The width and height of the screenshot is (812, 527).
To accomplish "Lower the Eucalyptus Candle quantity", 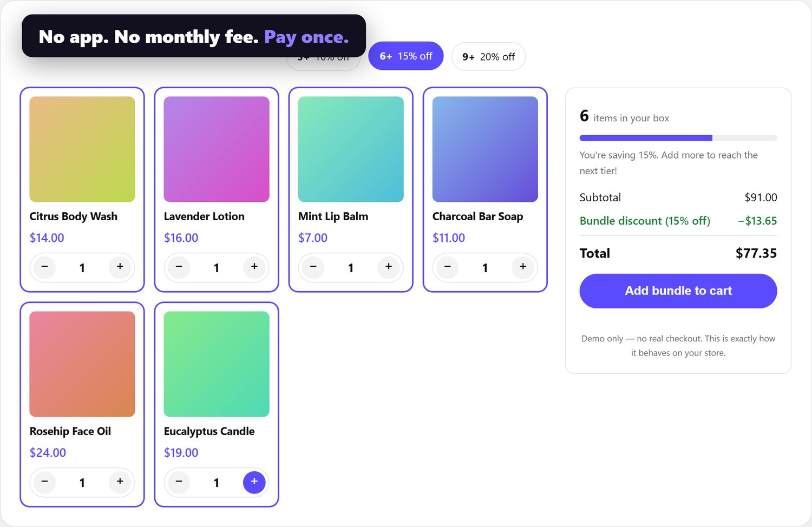I will (179, 482).
